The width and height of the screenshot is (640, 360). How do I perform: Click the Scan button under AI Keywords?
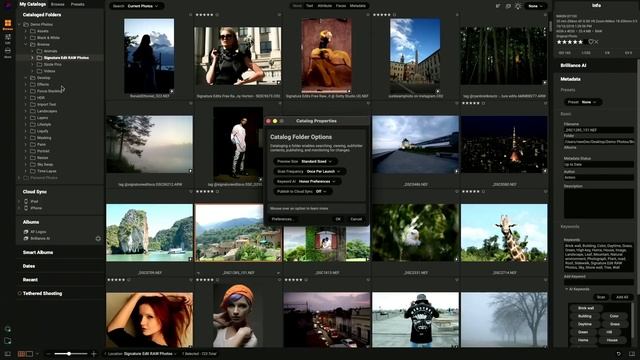(x=601, y=297)
